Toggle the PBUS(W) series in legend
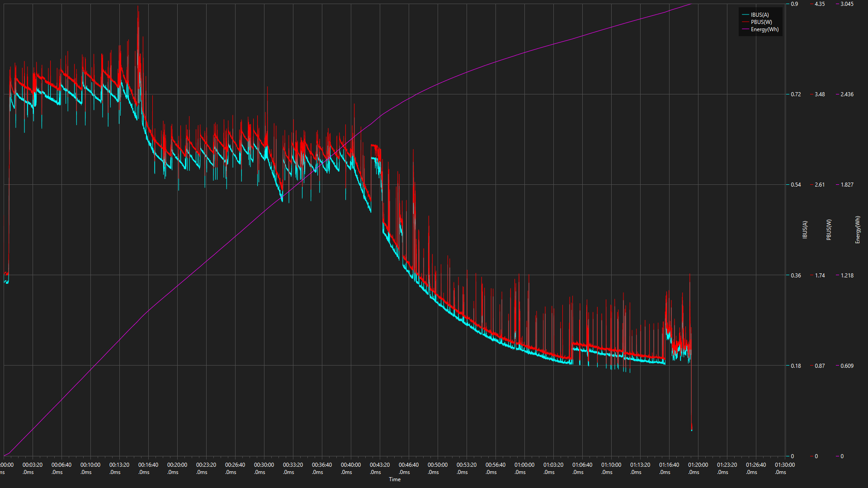868x488 pixels. 761,22
